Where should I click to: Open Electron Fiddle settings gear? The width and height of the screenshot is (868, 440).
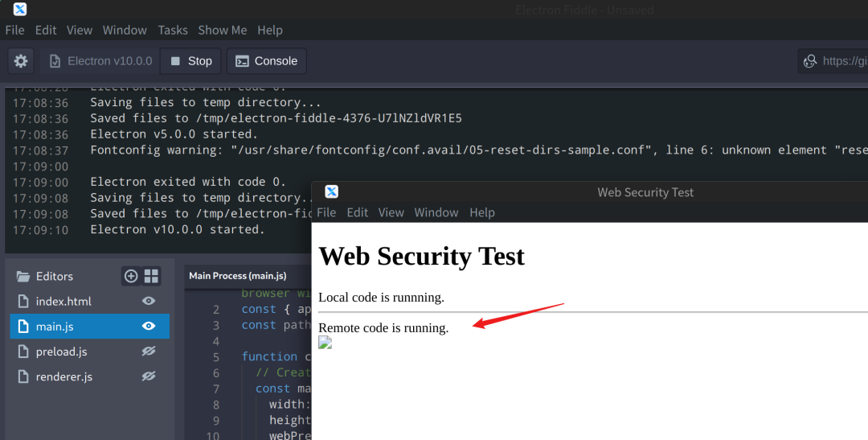[20, 61]
